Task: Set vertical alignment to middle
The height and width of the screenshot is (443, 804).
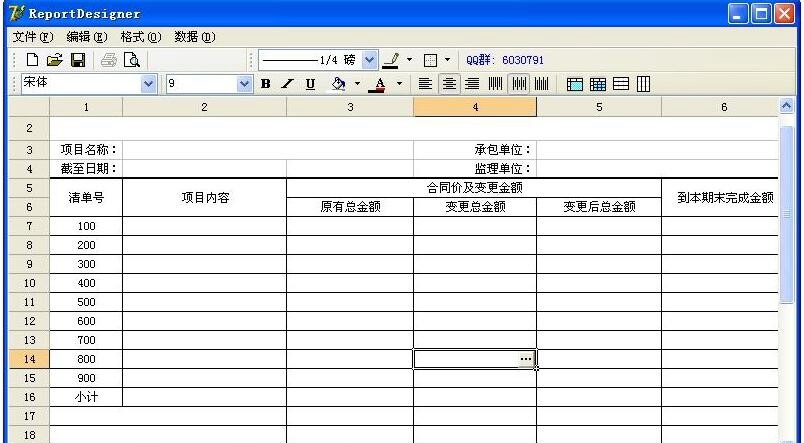Action: pos(519,84)
